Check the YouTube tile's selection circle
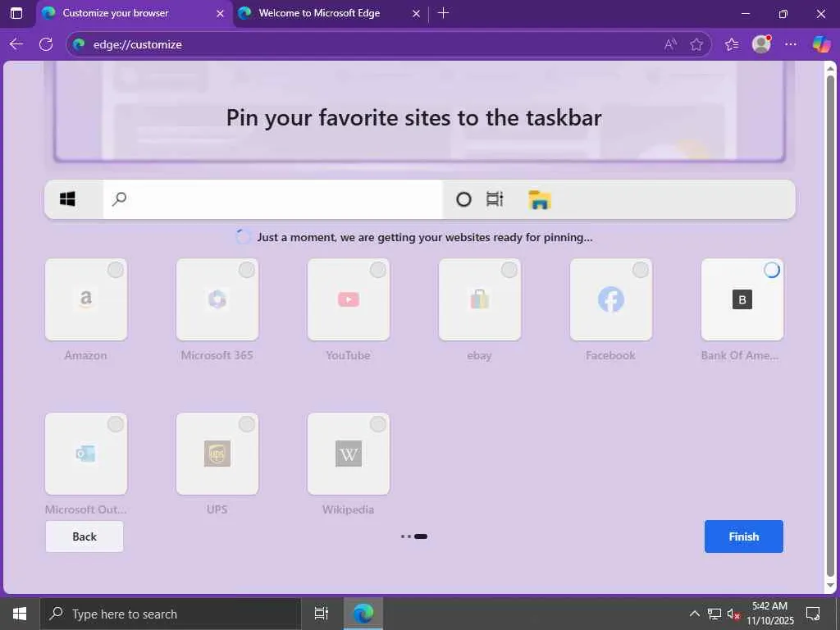The width and height of the screenshot is (840, 630). 377,270
